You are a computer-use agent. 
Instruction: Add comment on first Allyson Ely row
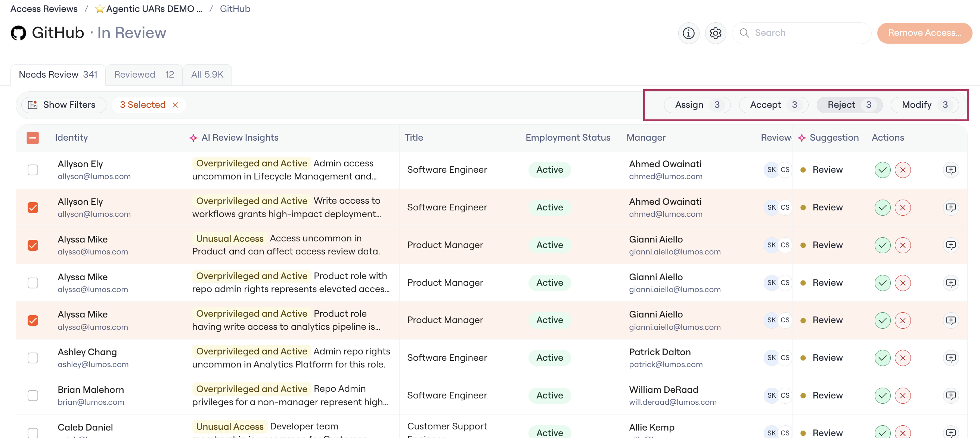tap(950, 170)
